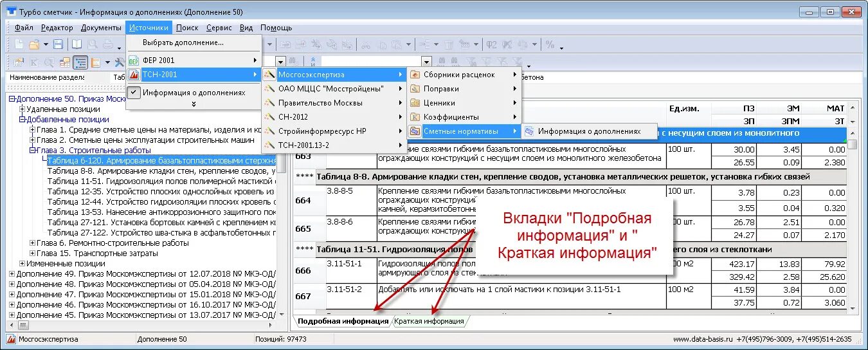Select Коэффициенты submenu item

click(x=464, y=117)
